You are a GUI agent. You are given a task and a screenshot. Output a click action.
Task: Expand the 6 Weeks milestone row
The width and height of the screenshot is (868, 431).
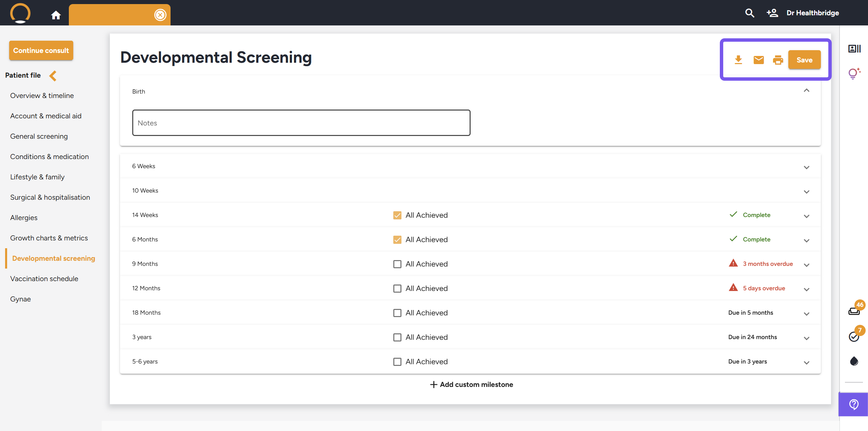tap(806, 167)
